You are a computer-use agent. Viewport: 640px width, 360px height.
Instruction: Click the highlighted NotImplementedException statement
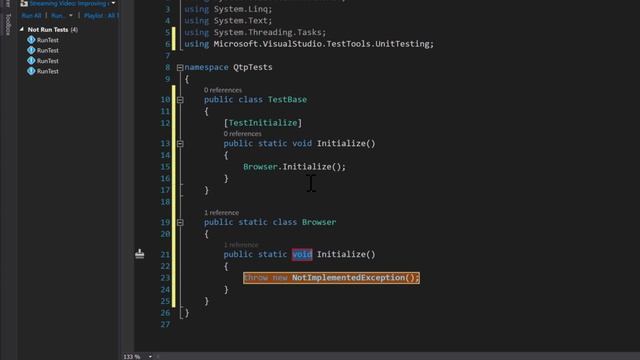(x=331, y=278)
